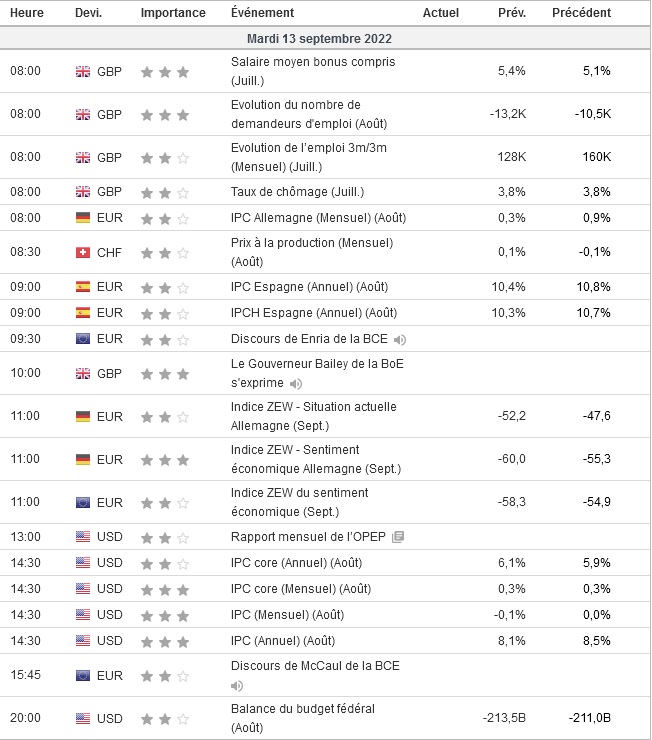Click the Swiss flag next to CHF
The width and height of the screenshot is (652, 740).
(x=83, y=251)
